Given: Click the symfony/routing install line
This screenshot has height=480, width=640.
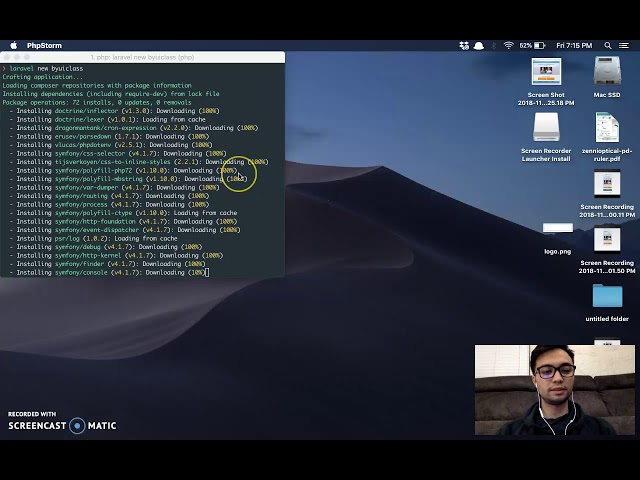Looking at the screenshot, I should coord(109,196).
